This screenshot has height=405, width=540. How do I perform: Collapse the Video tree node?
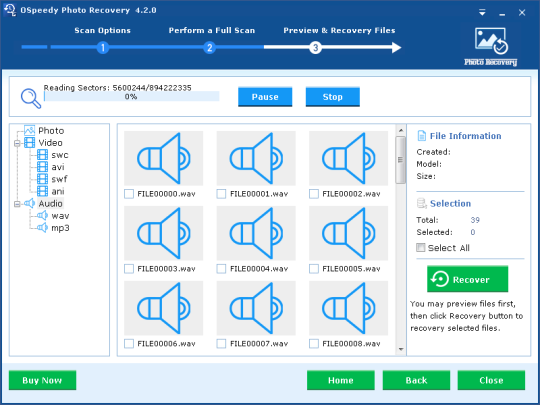click(x=17, y=143)
